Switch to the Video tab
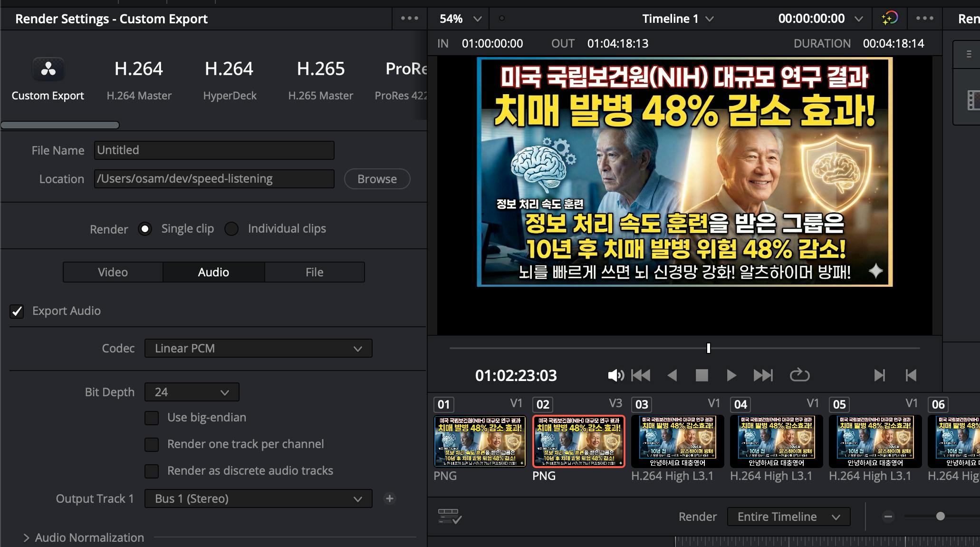This screenshot has width=980, height=547. [x=113, y=272]
